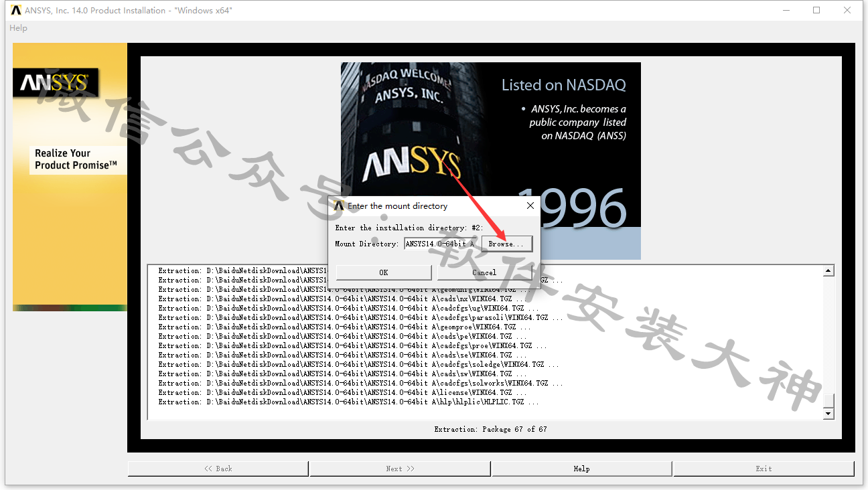868x490 pixels.
Task: Click the log line with cadcfgs\soledge
Action: 358,365
